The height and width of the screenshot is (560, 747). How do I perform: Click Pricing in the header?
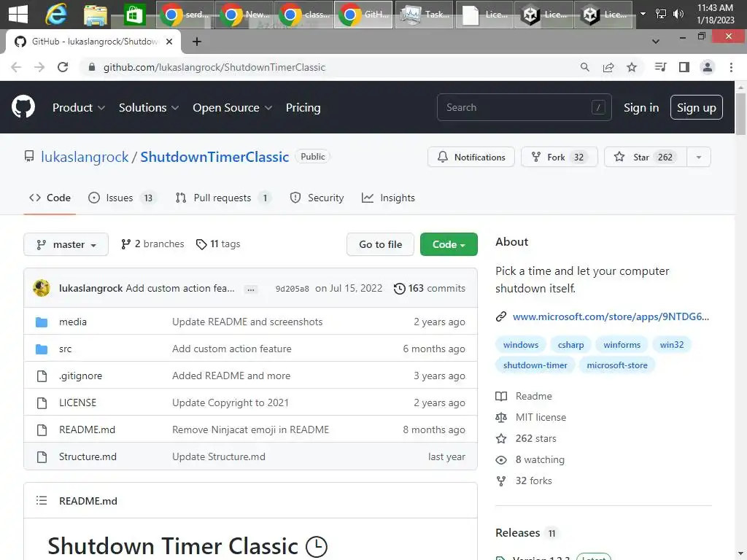click(x=303, y=108)
